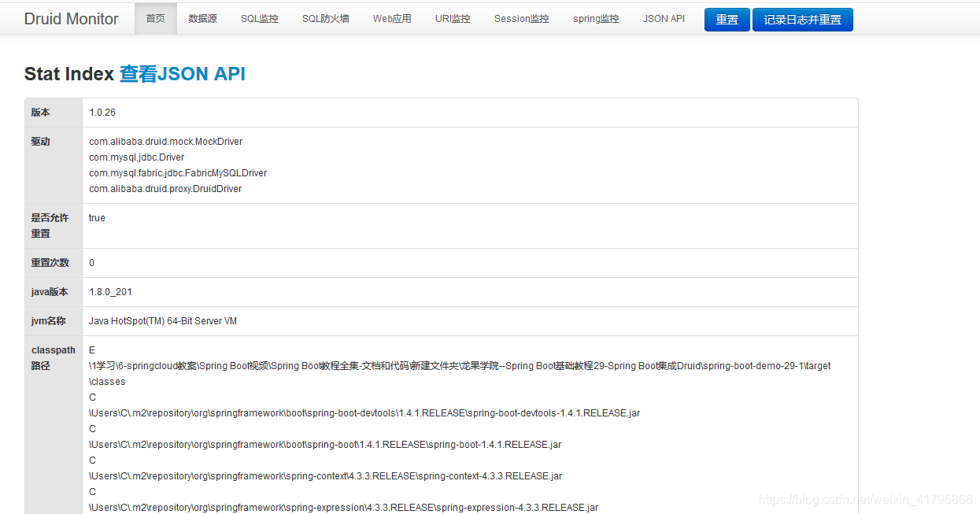Click the jvm名称 row label
Screen dimensions: 980x514
pos(49,321)
